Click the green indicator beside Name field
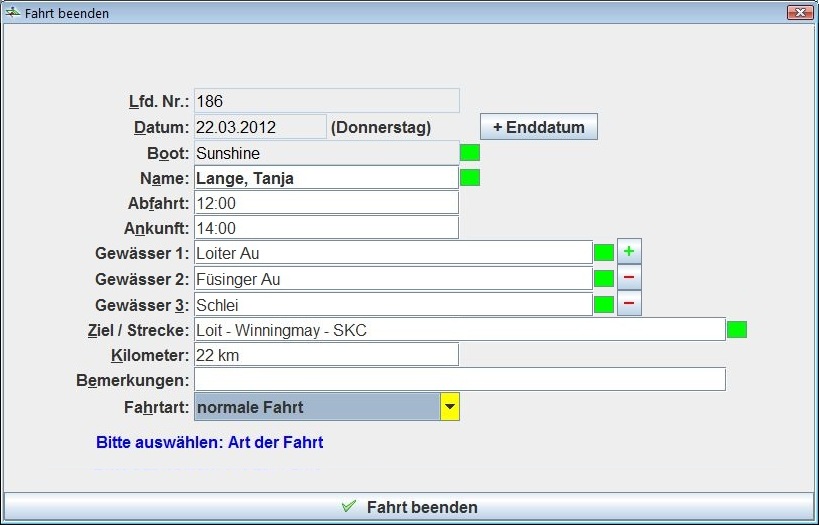Viewport: 819px width, 525px height. click(x=470, y=178)
